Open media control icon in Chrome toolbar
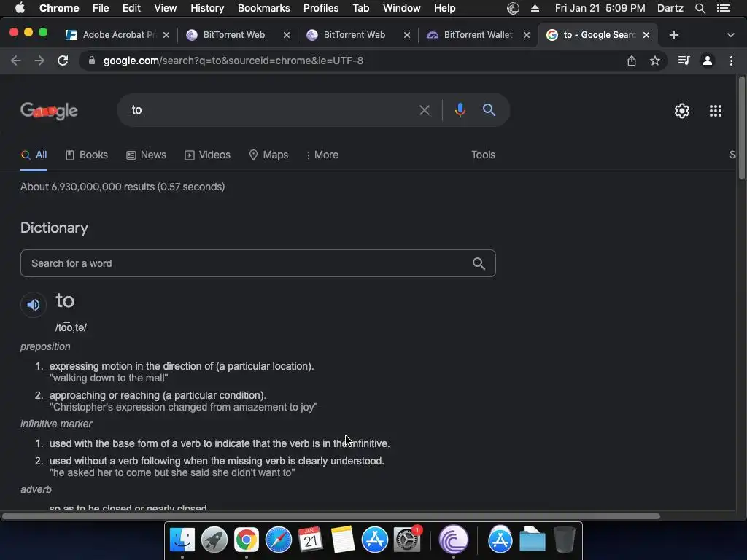The image size is (747, 560). [x=684, y=61]
